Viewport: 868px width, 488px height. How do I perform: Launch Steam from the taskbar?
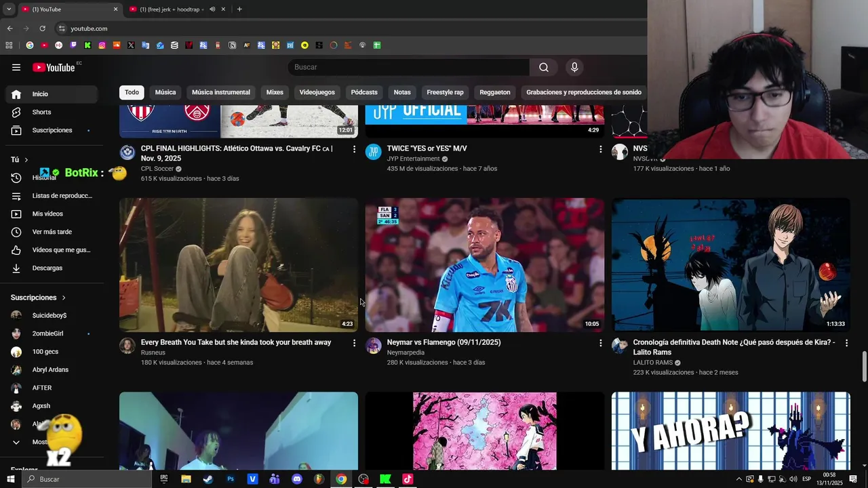208,479
